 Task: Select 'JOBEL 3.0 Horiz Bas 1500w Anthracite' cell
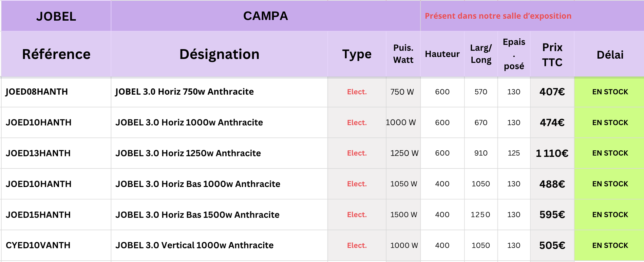(197, 215)
